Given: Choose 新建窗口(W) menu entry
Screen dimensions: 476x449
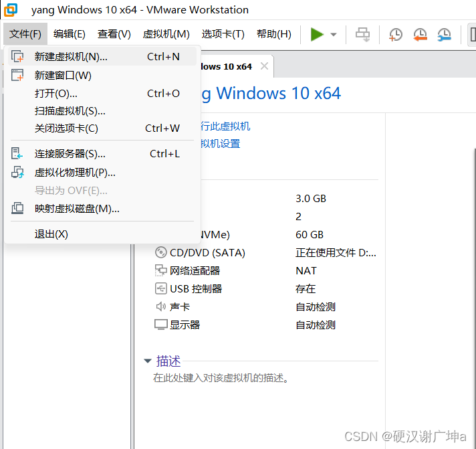Looking at the screenshot, I should [x=102, y=75].
